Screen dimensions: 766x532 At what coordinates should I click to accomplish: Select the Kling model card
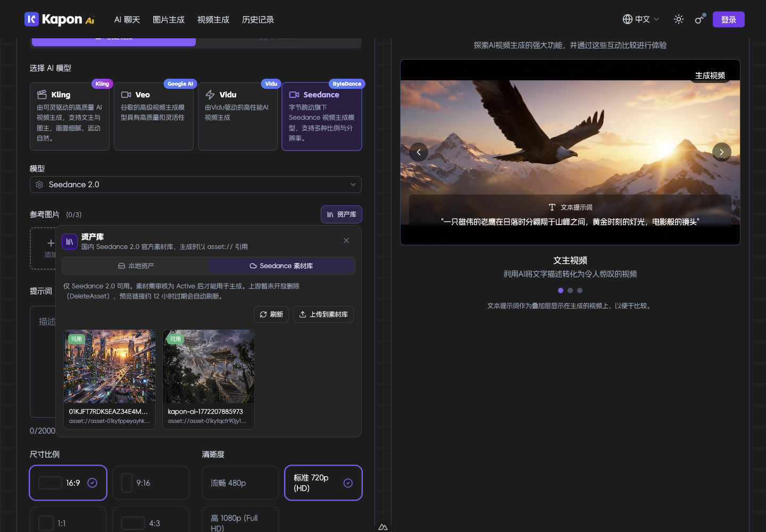(70, 117)
